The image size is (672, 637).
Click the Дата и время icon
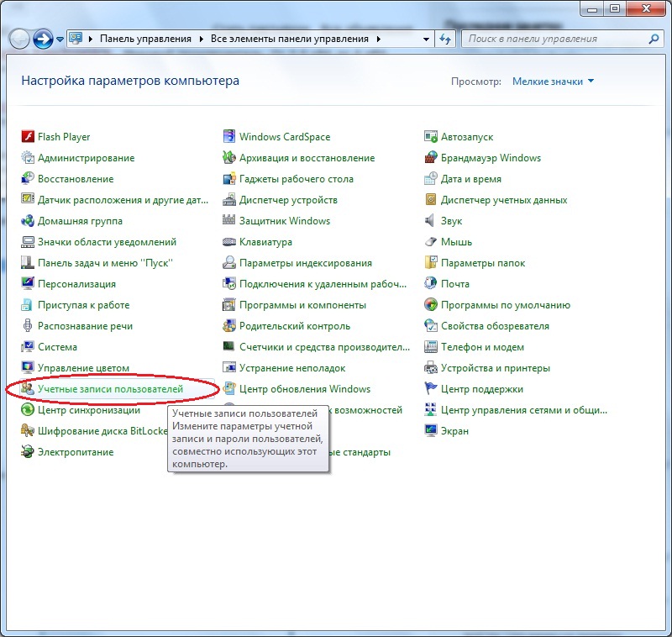(x=431, y=179)
